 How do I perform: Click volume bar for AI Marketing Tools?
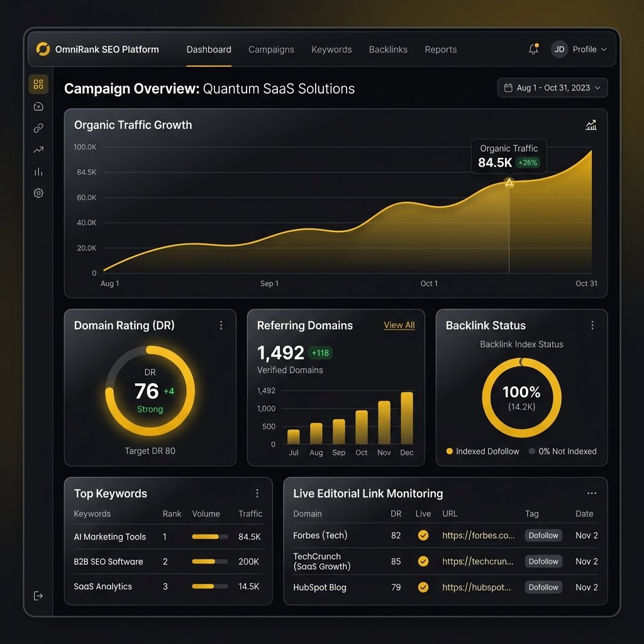pos(210,537)
